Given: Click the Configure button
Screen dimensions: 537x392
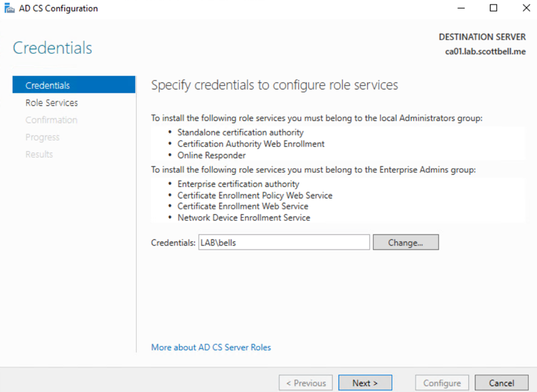Looking at the screenshot, I should click(x=442, y=383).
